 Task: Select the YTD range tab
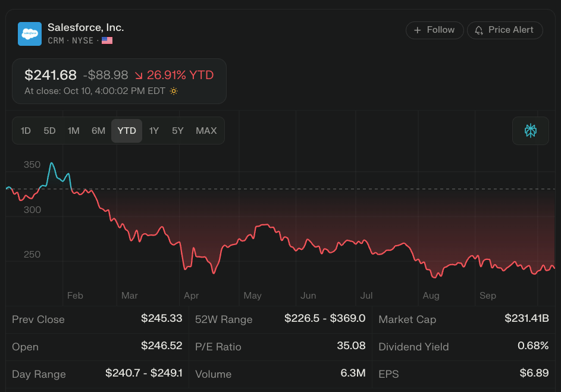pyautogui.click(x=127, y=131)
